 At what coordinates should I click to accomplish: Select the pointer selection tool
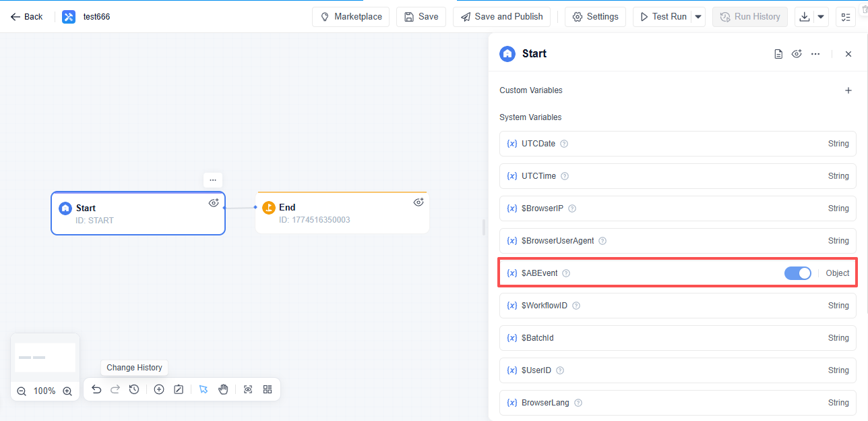coord(204,389)
